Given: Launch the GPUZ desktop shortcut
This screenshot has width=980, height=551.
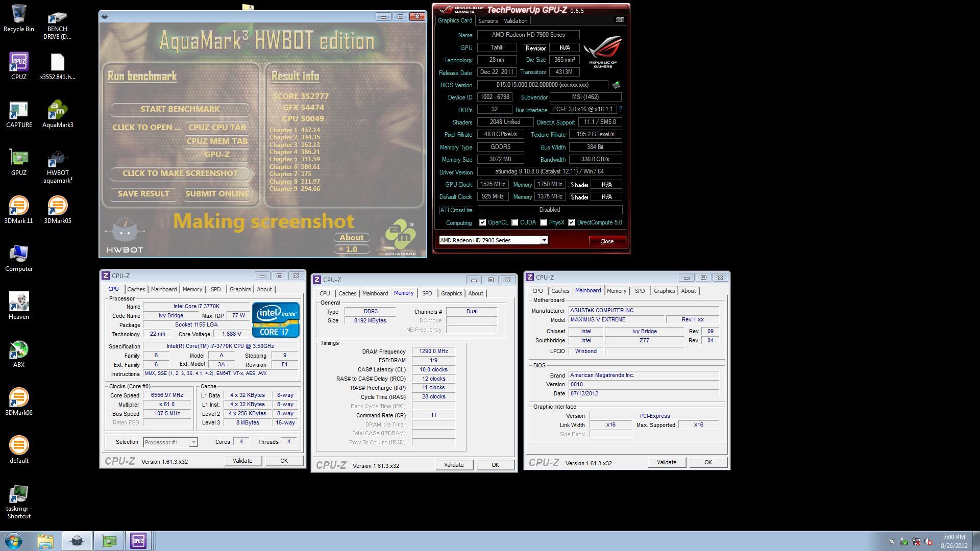Looking at the screenshot, I should (x=19, y=162).
